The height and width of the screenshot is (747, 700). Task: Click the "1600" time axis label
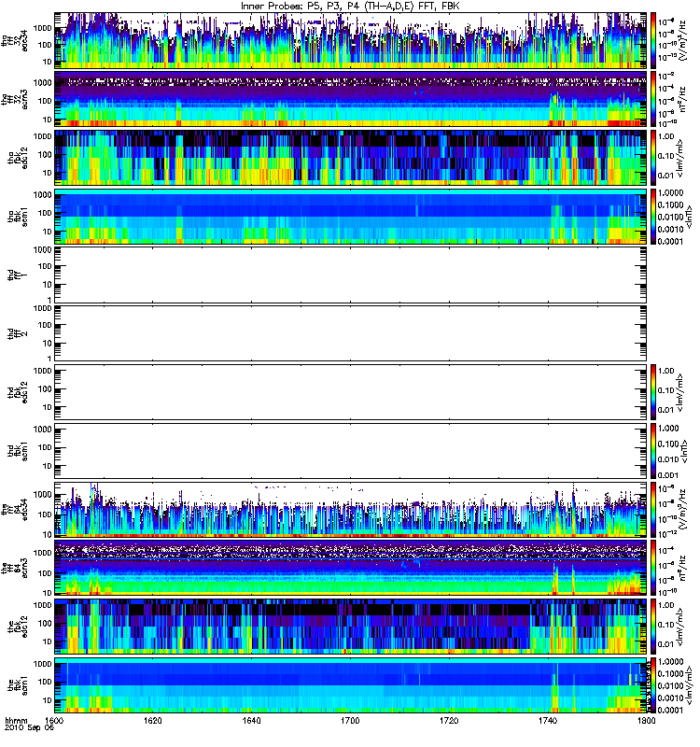click(x=54, y=720)
